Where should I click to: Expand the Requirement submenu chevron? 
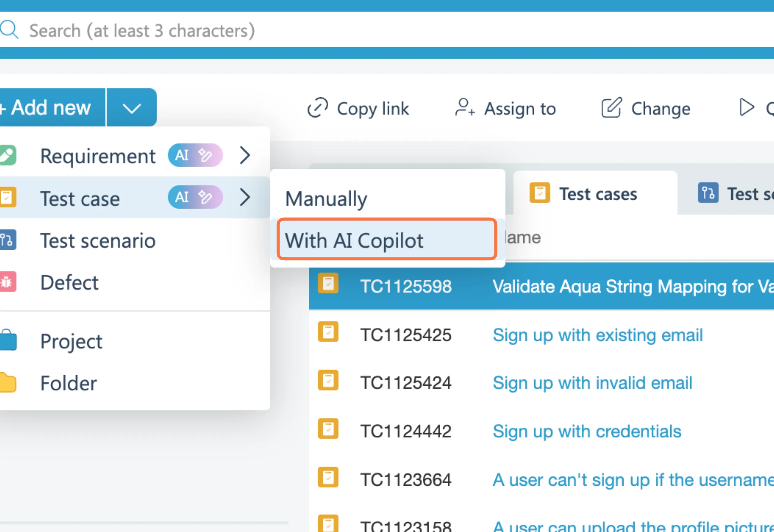click(x=245, y=155)
